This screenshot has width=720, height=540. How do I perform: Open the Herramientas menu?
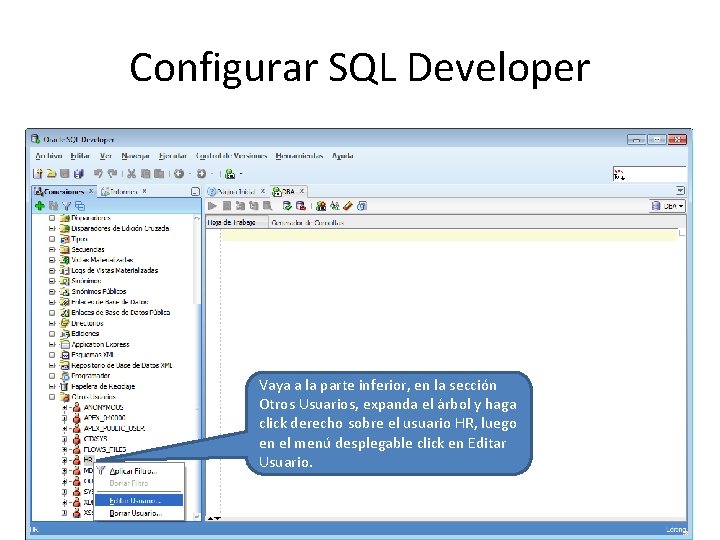coord(299,156)
